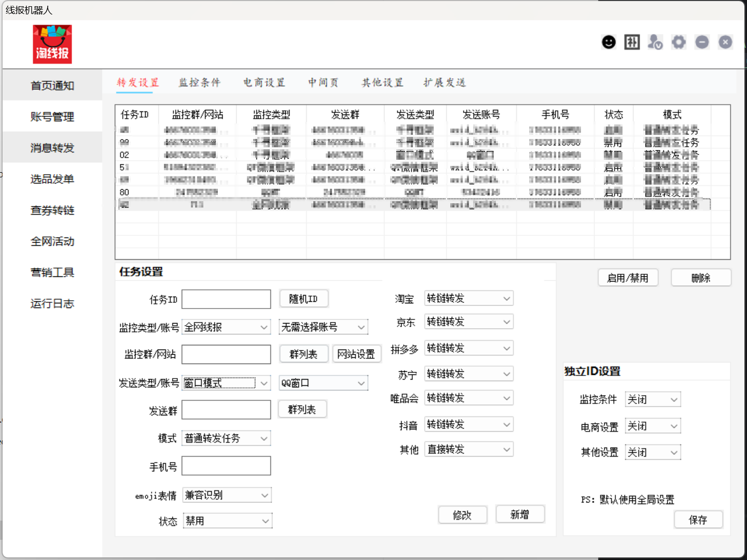The image size is (747, 560).
Task: Open the settings gear icon
Action: pos(679,42)
